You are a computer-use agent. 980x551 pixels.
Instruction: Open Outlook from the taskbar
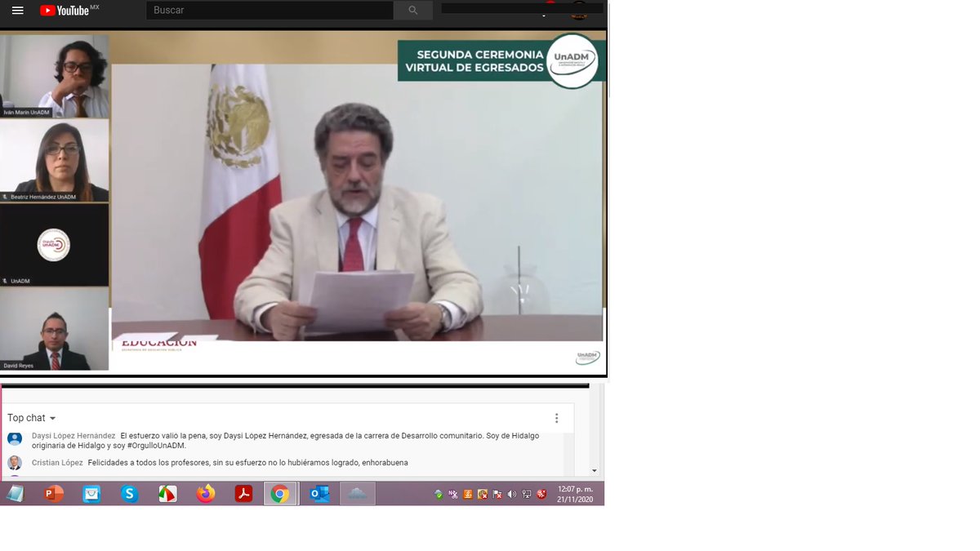[319, 494]
